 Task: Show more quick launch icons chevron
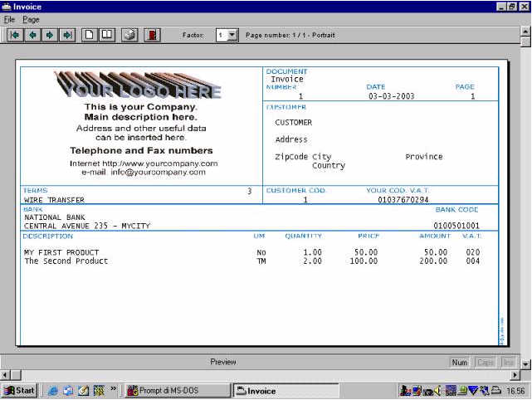pyautogui.click(x=114, y=389)
